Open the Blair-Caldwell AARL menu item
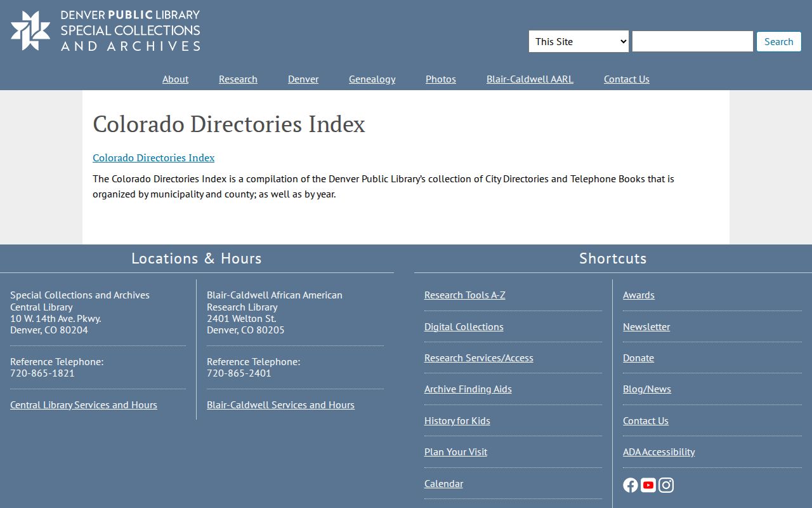Viewport: 812px width, 508px height. point(530,79)
